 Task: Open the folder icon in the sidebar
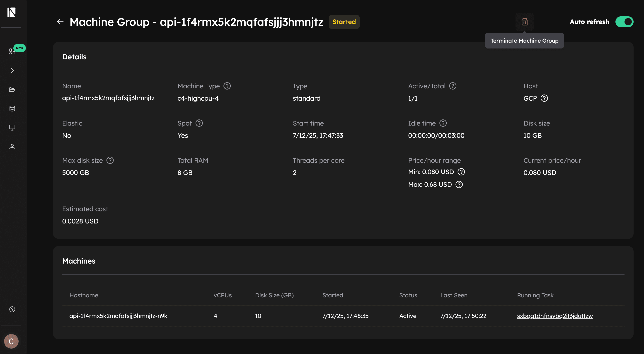coord(12,90)
